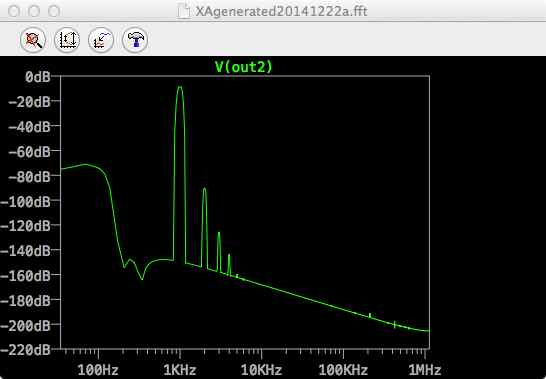Click the -20dB vertical axis label

(29, 102)
